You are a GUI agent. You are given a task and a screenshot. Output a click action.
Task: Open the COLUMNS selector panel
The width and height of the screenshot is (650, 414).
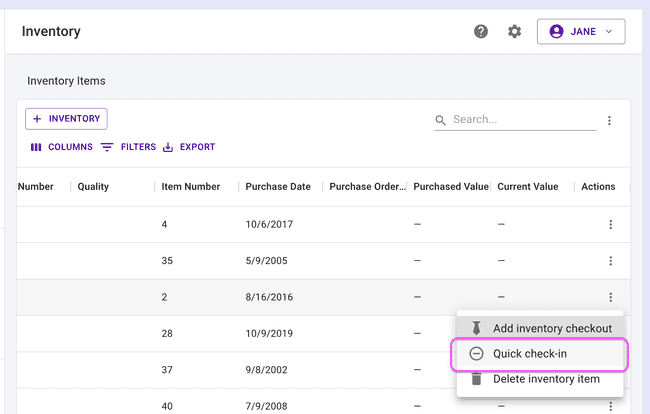(61, 147)
